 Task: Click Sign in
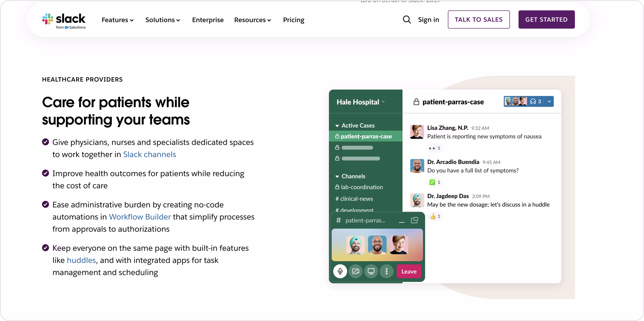pyautogui.click(x=428, y=19)
